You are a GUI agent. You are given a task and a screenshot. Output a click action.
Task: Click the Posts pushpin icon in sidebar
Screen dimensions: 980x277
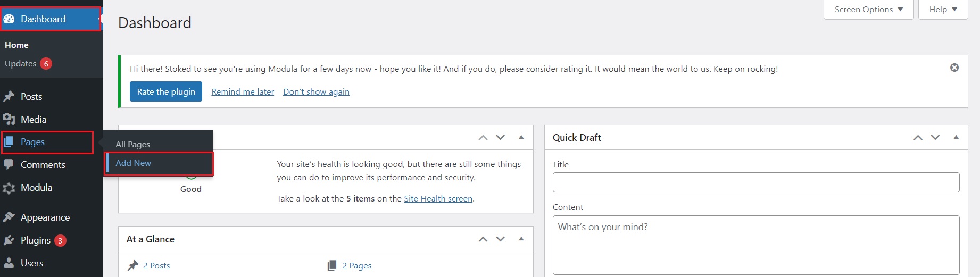pos(9,97)
